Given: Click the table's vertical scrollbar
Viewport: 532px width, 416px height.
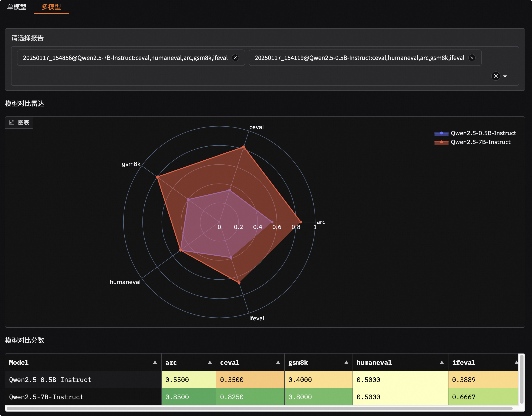Looking at the screenshot, I should coord(522,379).
